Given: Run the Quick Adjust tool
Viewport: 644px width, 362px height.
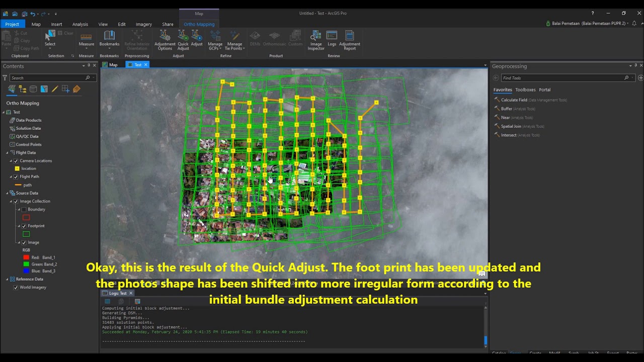Looking at the screenshot, I should tap(183, 40).
